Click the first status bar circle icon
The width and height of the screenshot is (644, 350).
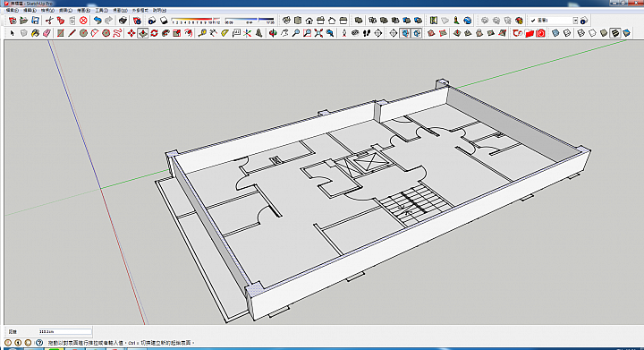(8, 342)
